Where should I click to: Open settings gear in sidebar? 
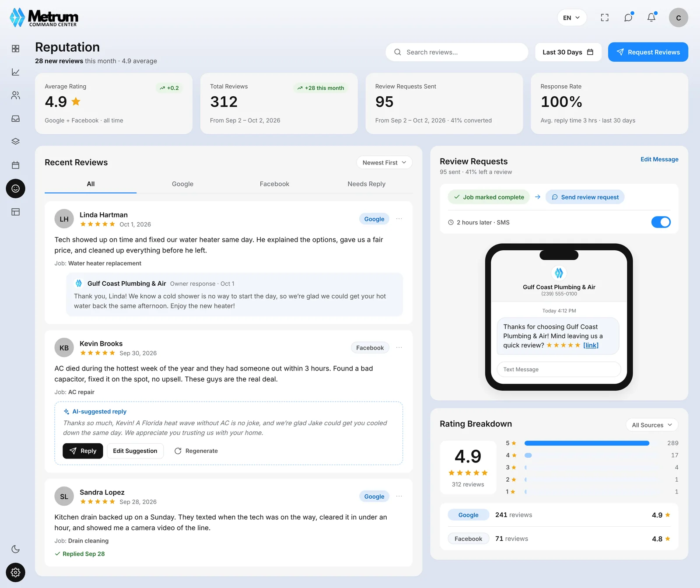pyautogui.click(x=15, y=572)
